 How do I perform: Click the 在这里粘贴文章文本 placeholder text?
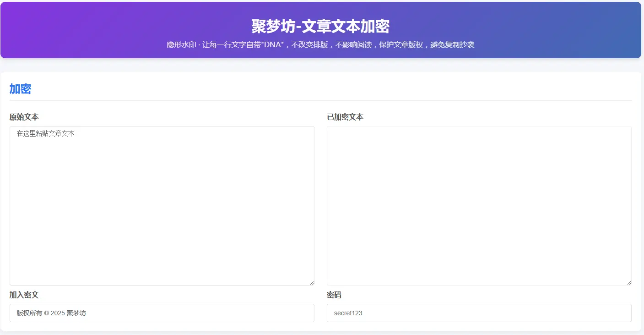point(45,134)
